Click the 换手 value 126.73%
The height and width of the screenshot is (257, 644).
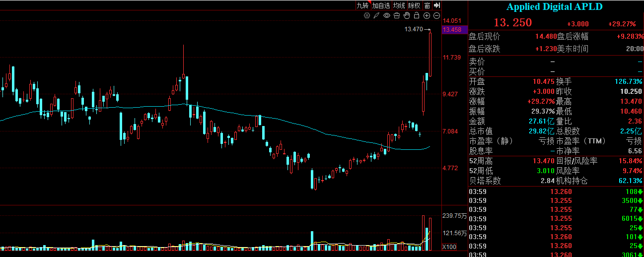pyautogui.click(x=629, y=81)
